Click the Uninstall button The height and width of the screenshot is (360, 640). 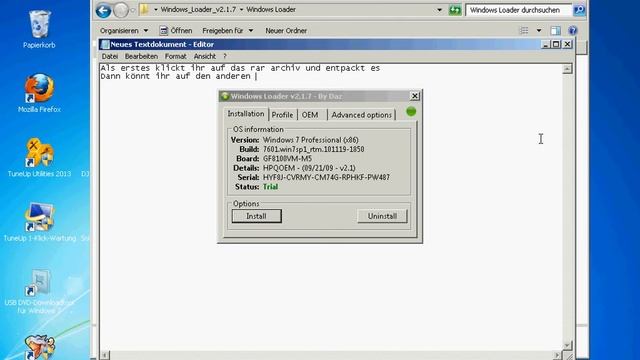(382, 216)
